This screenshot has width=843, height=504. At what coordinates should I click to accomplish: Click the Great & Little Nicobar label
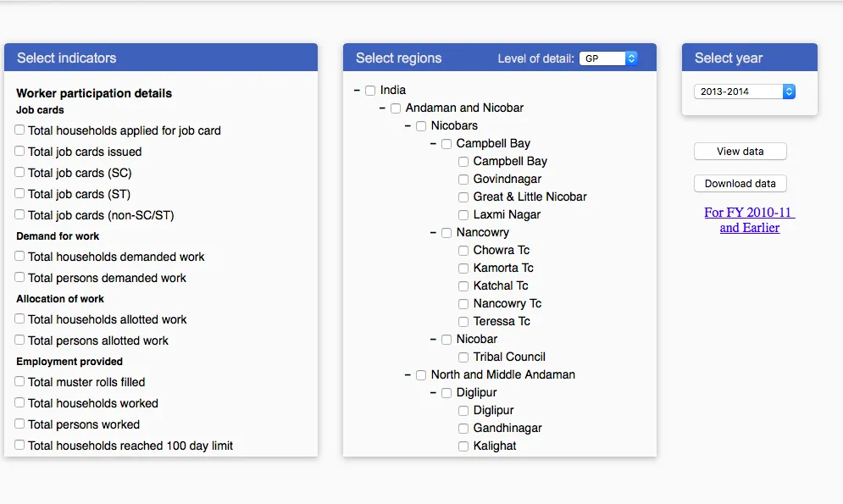tap(530, 197)
